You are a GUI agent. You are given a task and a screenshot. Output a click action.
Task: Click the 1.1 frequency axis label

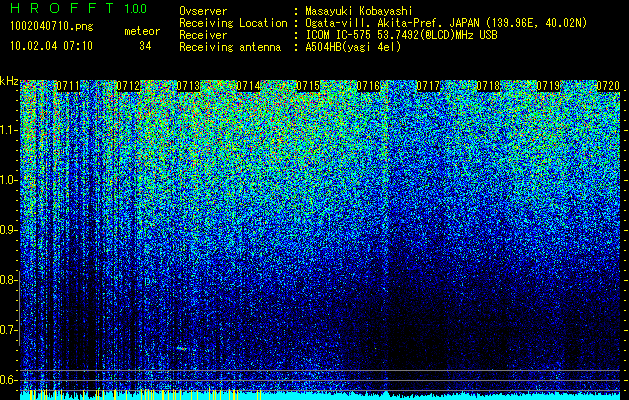tap(8, 130)
